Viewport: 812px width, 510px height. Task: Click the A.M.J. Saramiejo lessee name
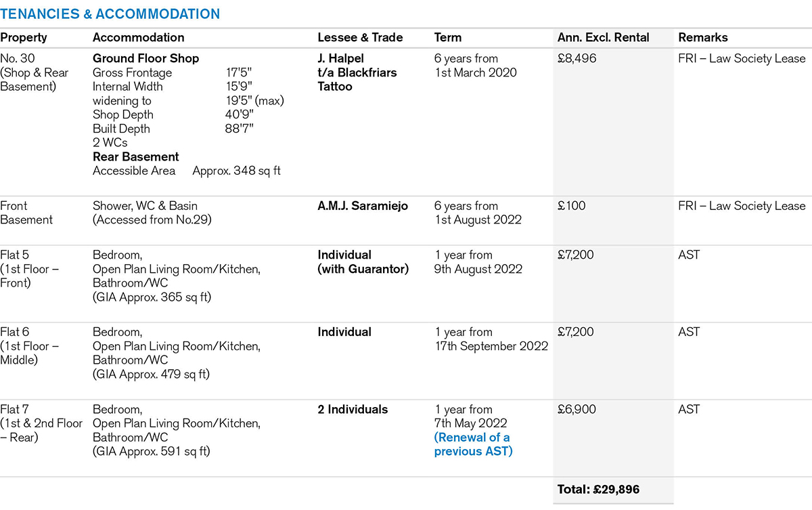coord(363,206)
